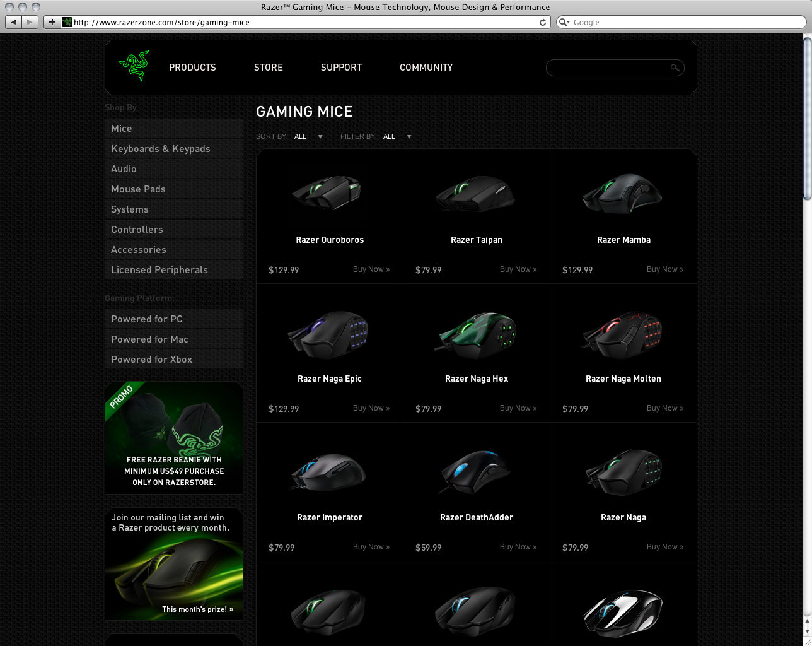Select the Systems category
The height and width of the screenshot is (646, 812).
(174, 209)
